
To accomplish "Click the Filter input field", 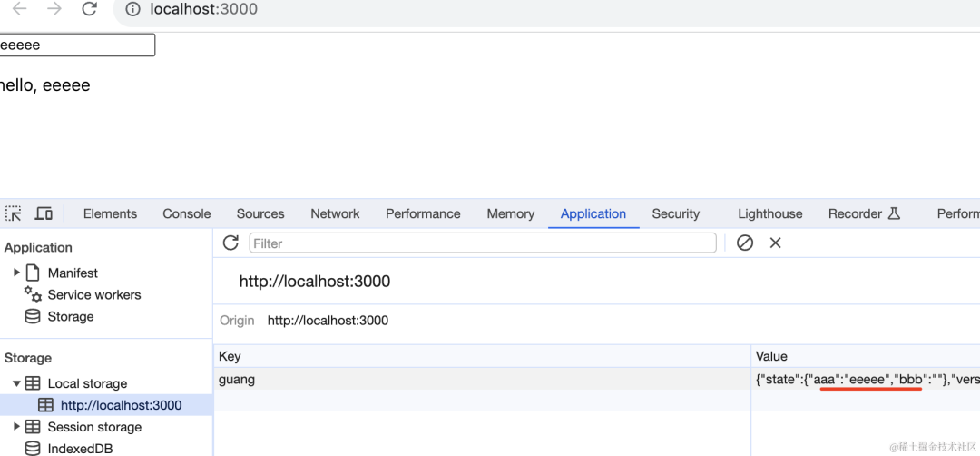I will (483, 243).
